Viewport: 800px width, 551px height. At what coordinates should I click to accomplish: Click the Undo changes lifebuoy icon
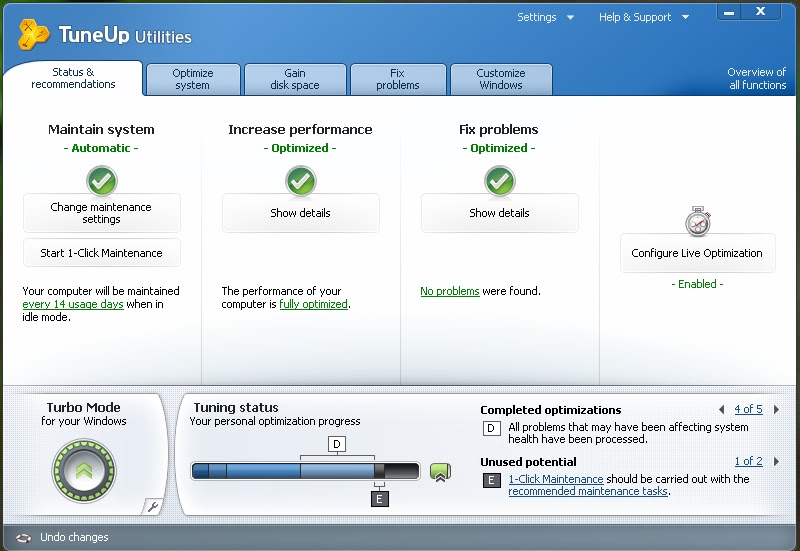coord(23,537)
